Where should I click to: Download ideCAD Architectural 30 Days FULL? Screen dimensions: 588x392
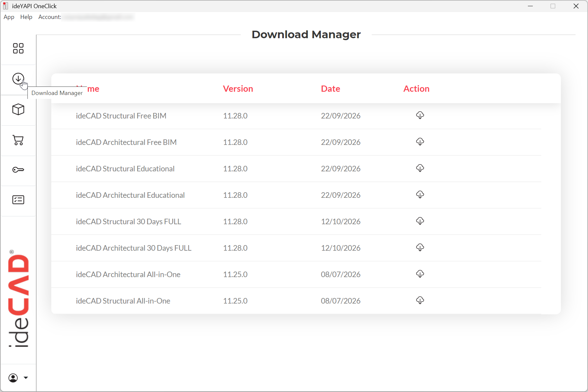click(420, 247)
